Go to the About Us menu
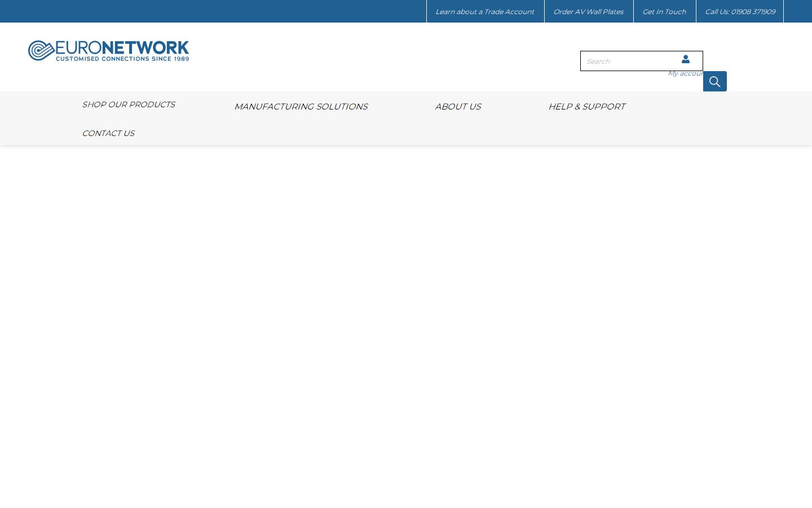Screen dimensions: 812x508 tap(457, 106)
